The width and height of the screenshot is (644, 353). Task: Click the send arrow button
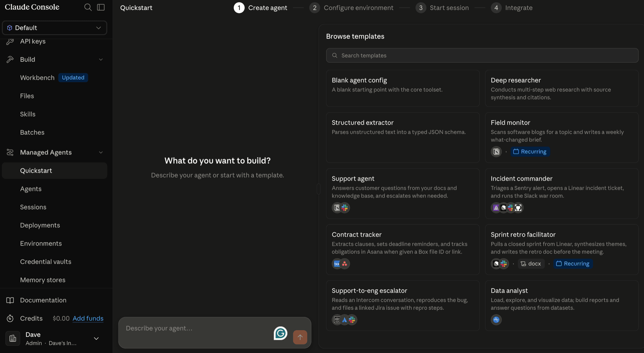click(300, 337)
